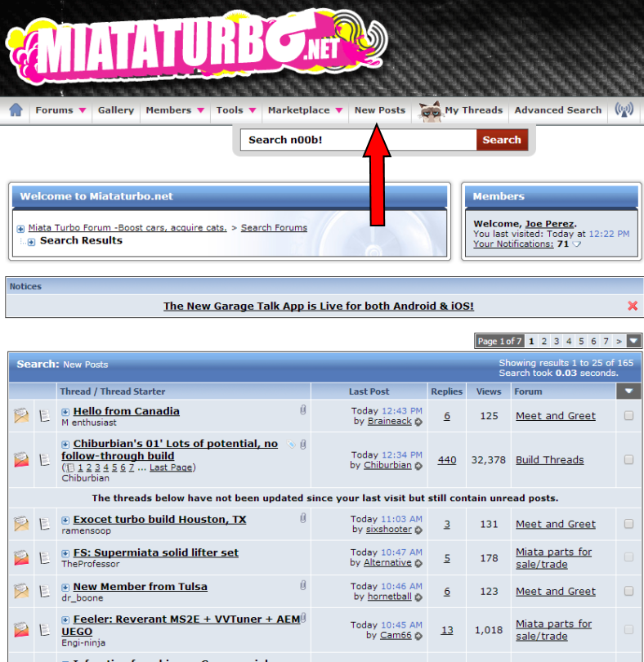
Task: Jump to first unread in New Member from Tulsa
Action: click(65, 588)
